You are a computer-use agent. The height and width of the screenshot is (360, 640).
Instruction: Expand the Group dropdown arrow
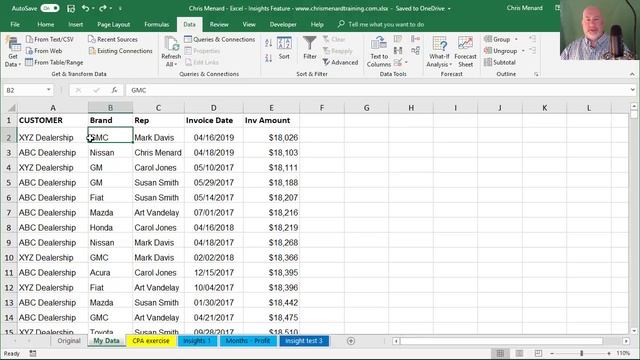click(x=516, y=39)
